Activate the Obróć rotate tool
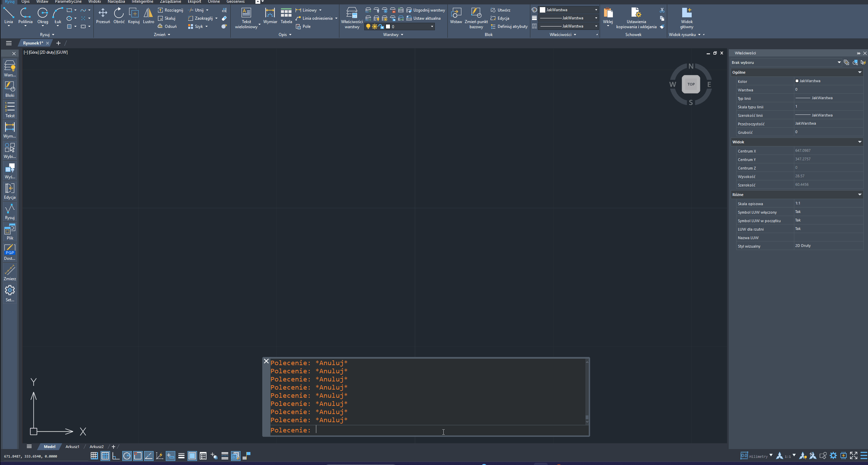The image size is (868, 465). click(119, 16)
